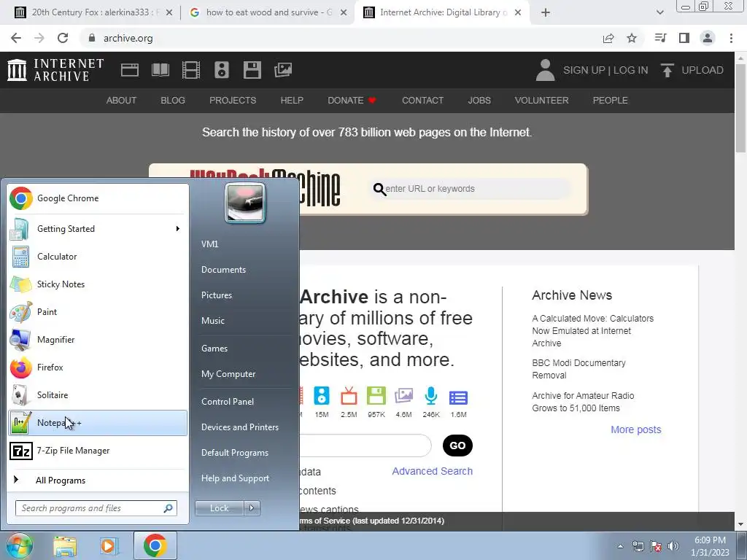Open the VOLUNTEER link
Image resolution: width=747 pixels, height=560 pixels.
(542, 101)
